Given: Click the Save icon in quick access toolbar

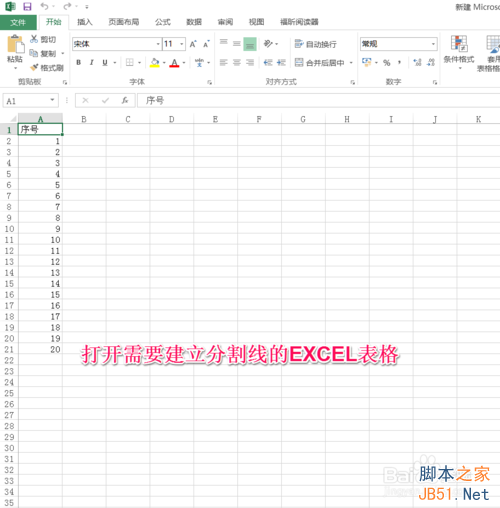Looking at the screenshot, I should 27,6.
